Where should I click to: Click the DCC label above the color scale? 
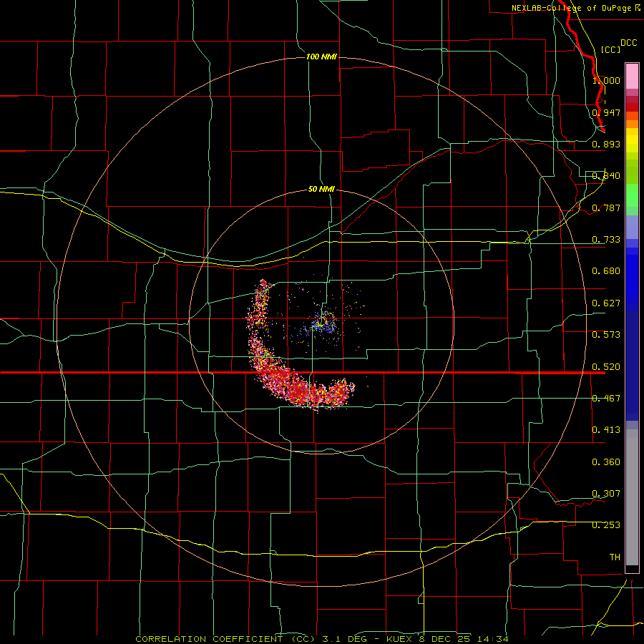coord(629,43)
